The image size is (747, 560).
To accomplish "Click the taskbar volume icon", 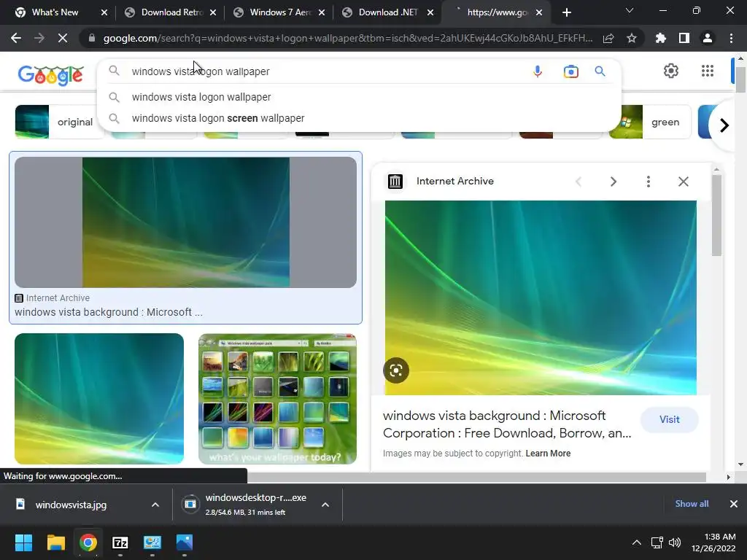I will pyautogui.click(x=674, y=542).
